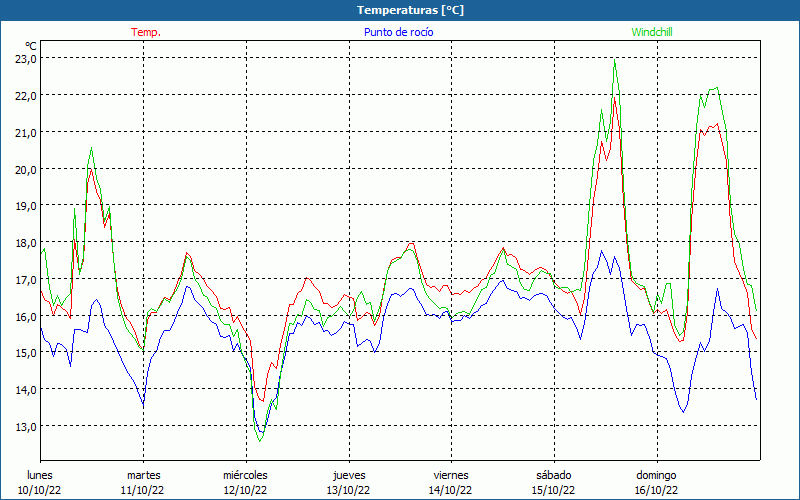800x500 pixels.
Task: Click the red 'Temp.' legend label
Action: (x=146, y=32)
